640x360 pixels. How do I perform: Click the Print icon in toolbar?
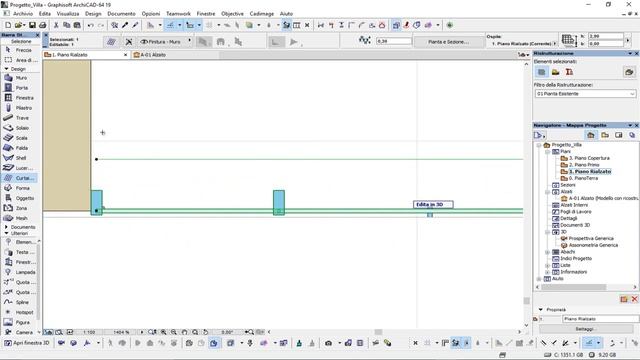(42, 25)
